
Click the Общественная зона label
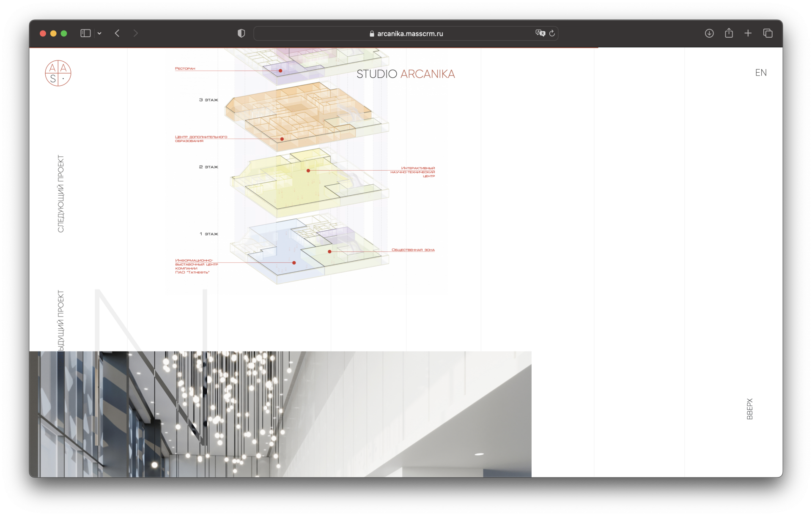pos(413,250)
